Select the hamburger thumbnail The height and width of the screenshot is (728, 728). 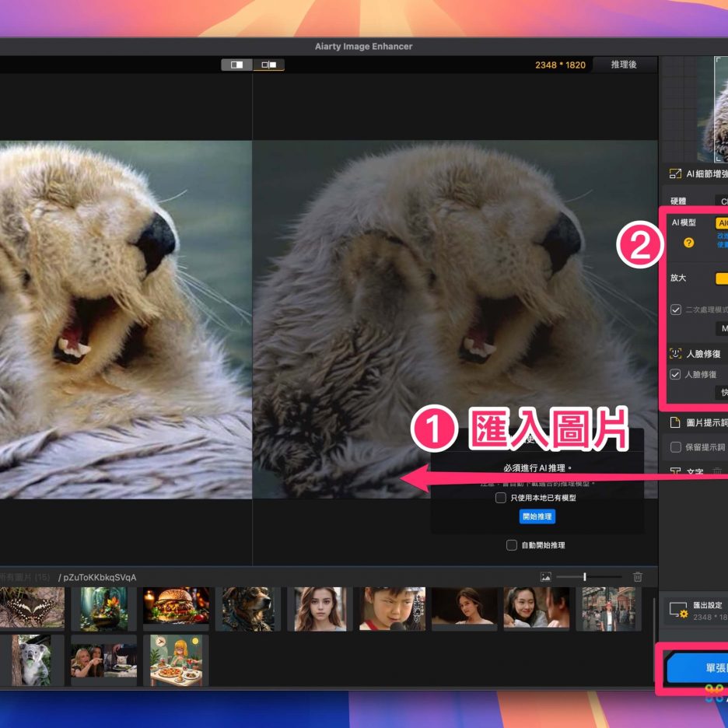176,606
